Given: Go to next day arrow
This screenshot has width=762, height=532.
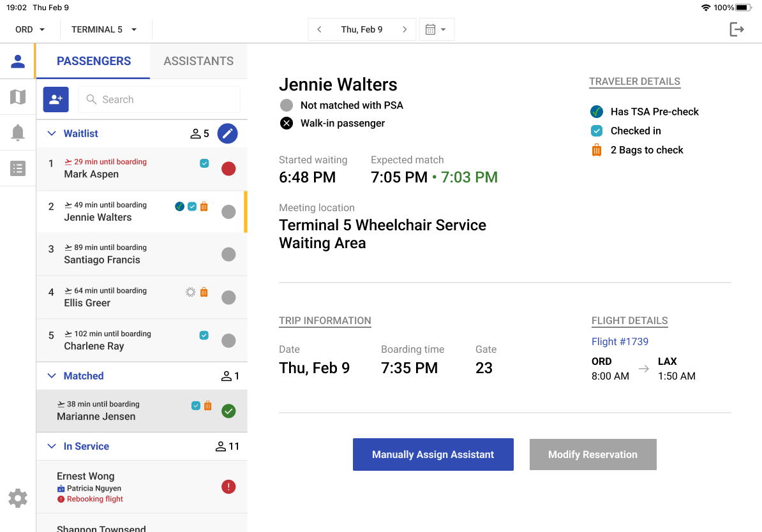Looking at the screenshot, I should pyautogui.click(x=405, y=29).
